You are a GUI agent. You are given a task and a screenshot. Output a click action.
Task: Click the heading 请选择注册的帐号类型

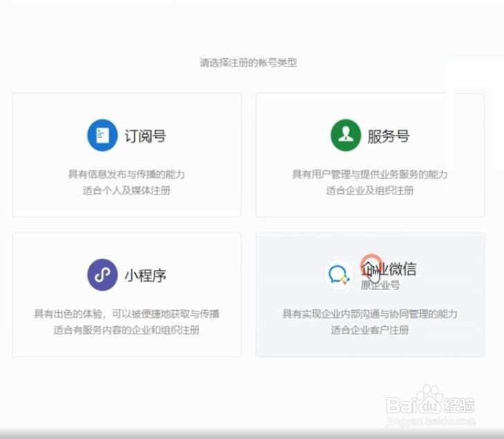[x=248, y=63]
